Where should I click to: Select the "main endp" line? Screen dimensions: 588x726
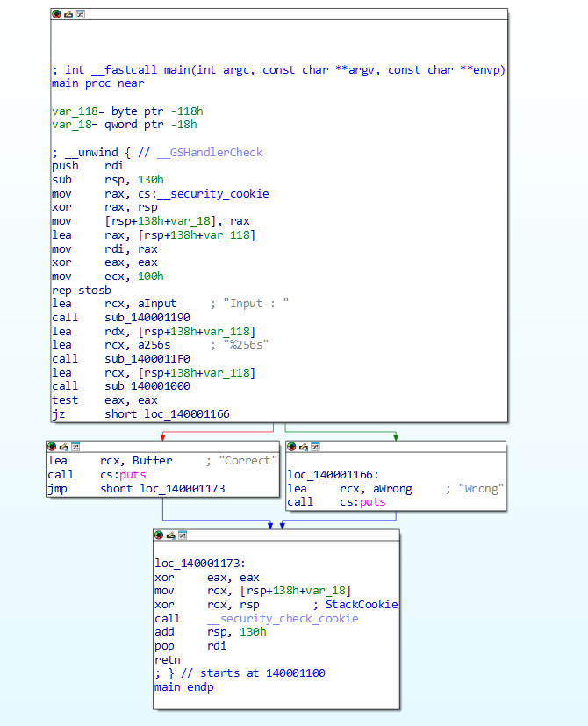click(x=184, y=687)
